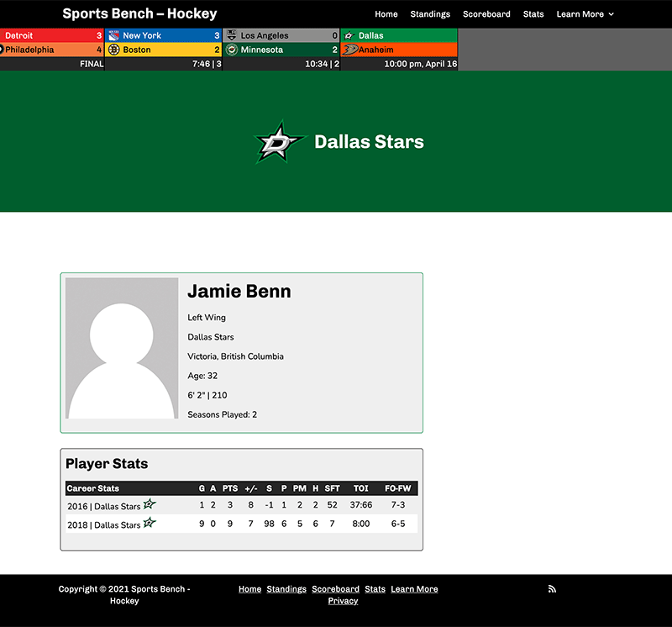Click the Sports Bench – Hockey site title
The image size is (672, 627).
(139, 13)
